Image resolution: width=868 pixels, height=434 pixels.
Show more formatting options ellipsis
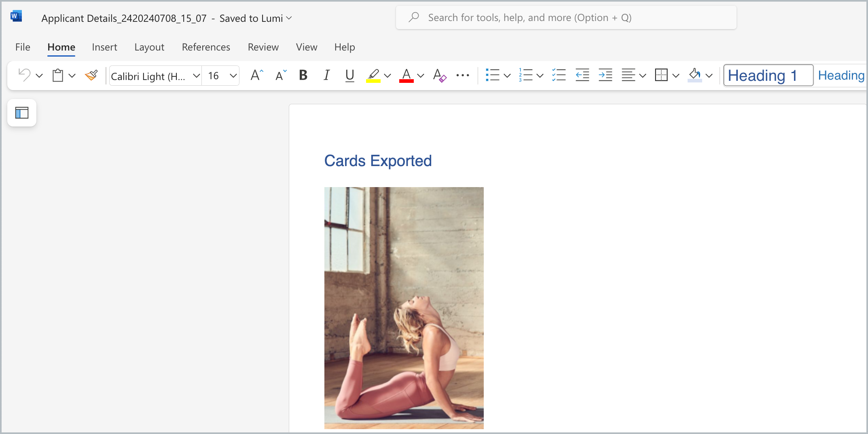[462, 76]
